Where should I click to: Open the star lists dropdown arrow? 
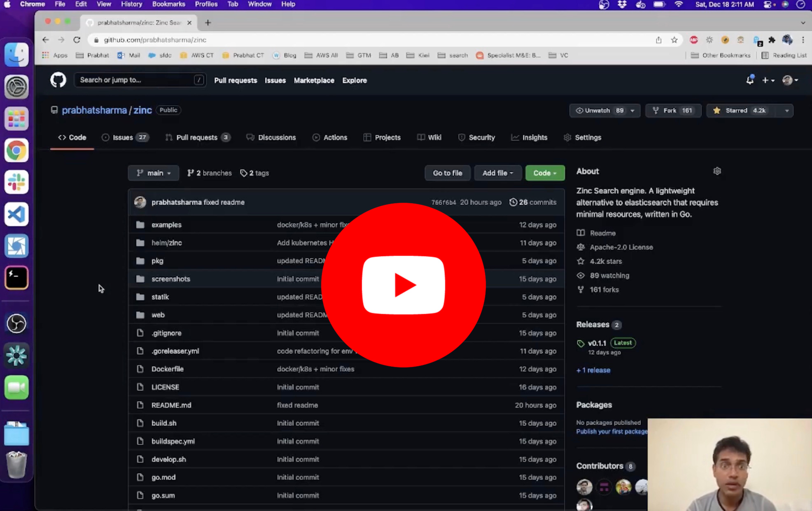click(x=786, y=110)
